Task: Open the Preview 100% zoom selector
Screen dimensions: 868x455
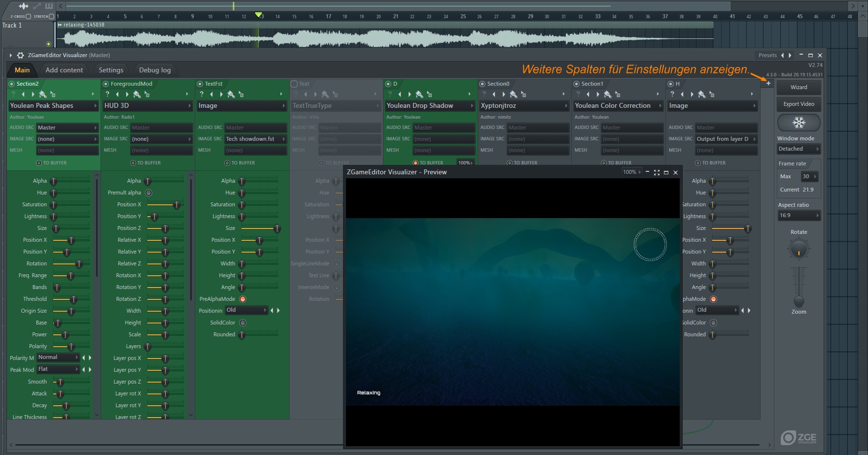Action: coord(632,172)
